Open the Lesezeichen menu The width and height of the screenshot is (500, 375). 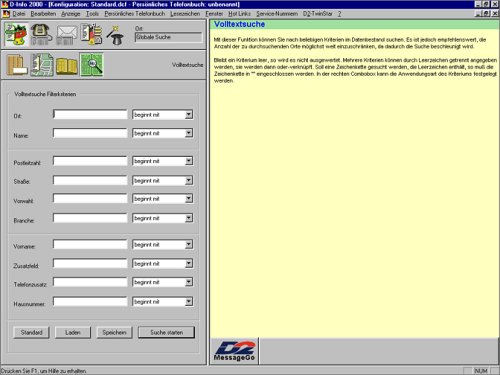185,14
